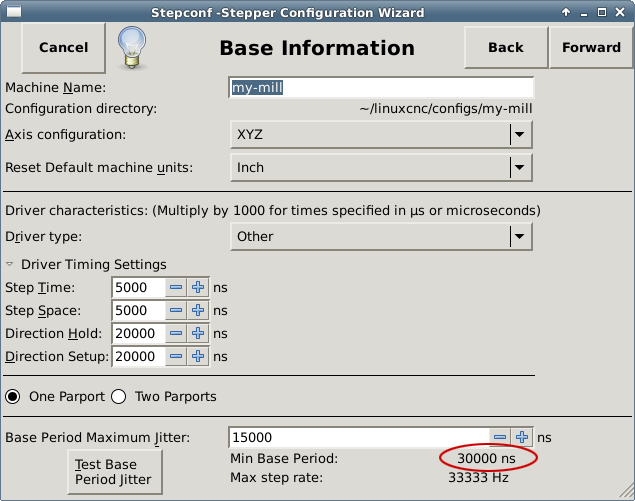Go Forward to next wizard page
635x501 pixels.
(591, 47)
